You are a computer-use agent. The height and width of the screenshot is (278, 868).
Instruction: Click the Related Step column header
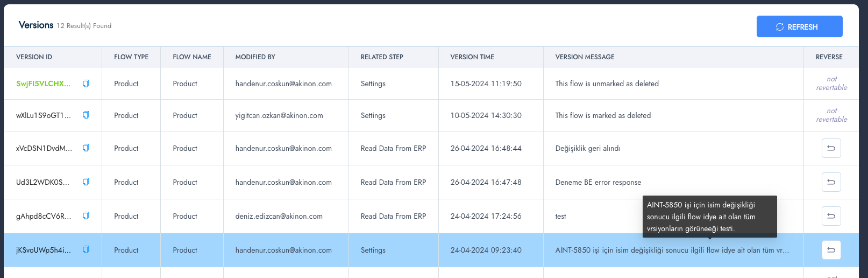click(381, 57)
